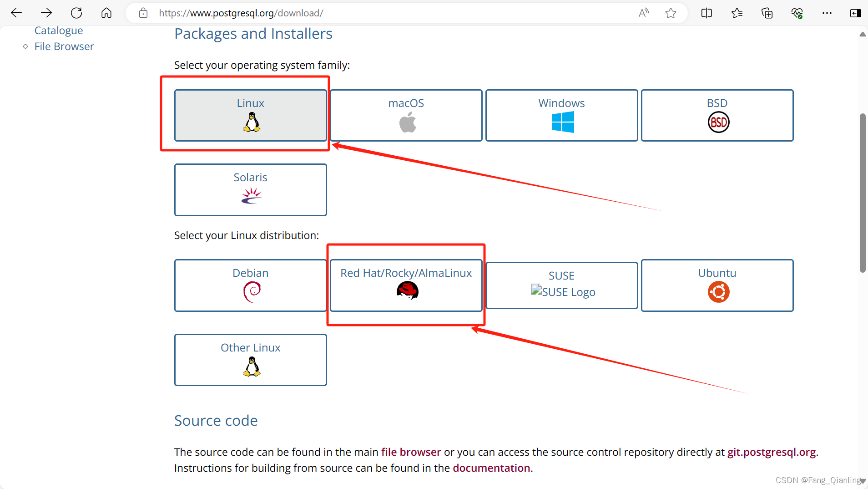The height and width of the screenshot is (489, 868).
Task: Open Browser essentials heart icon
Action: click(797, 13)
